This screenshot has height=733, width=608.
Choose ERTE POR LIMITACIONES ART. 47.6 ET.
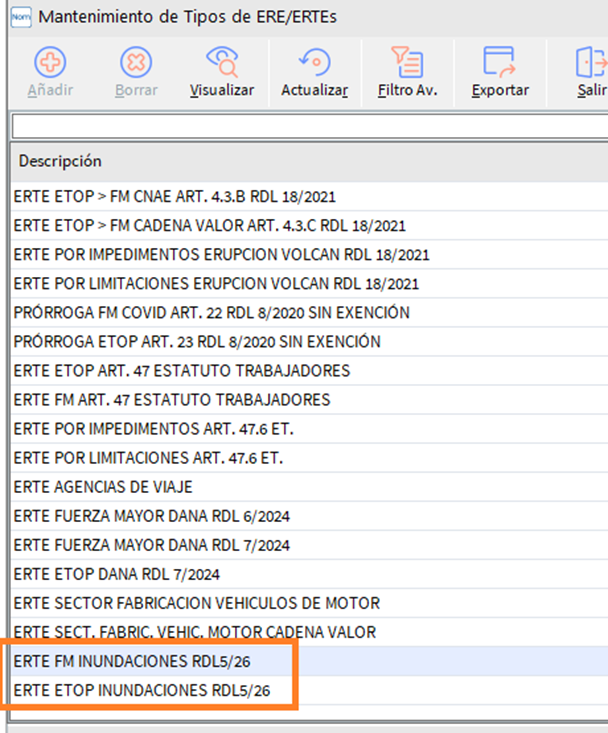tap(149, 458)
